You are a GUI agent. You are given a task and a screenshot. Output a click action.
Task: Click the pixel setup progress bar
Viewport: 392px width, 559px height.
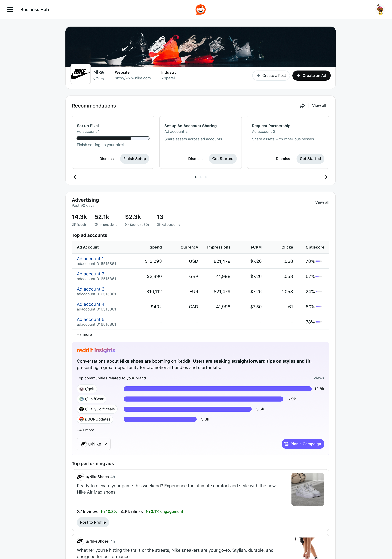tap(113, 138)
